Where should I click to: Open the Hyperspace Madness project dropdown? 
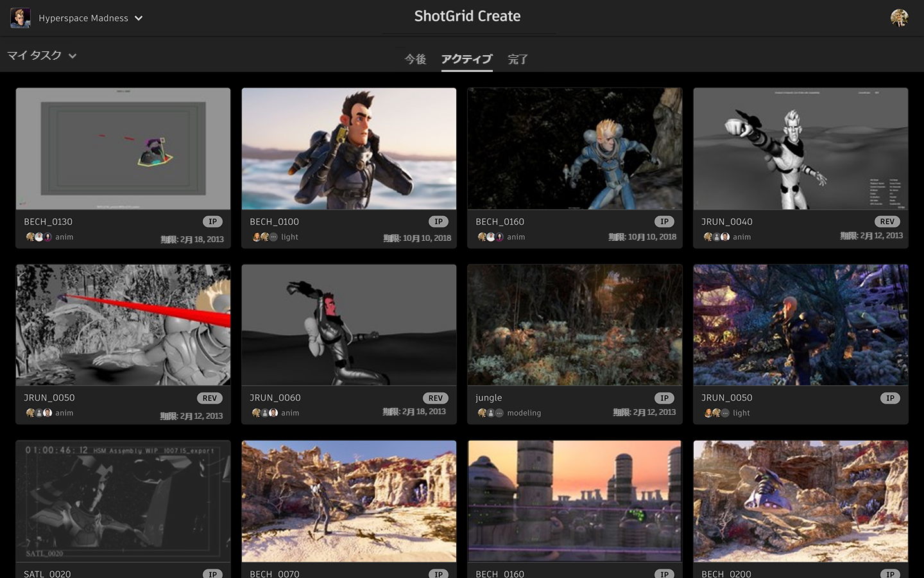coord(139,18)
